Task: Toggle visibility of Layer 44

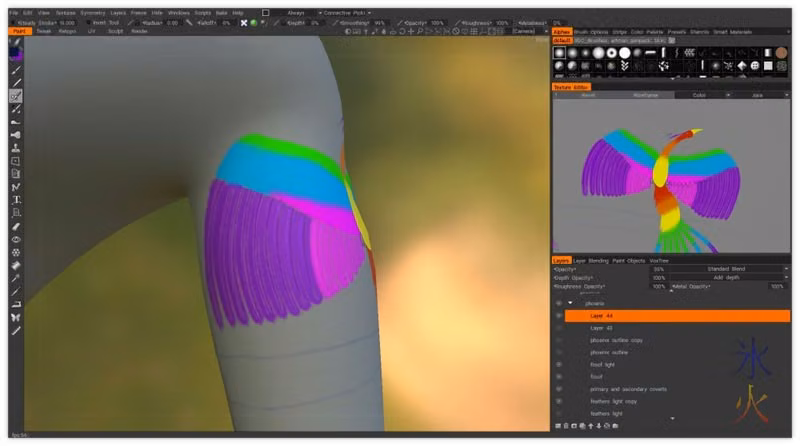Action: [x=559, y=316]
